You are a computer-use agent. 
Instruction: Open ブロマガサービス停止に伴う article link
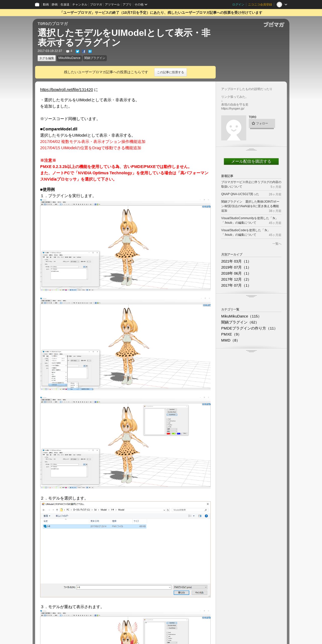pyautogui.click(x=251, y=184)
